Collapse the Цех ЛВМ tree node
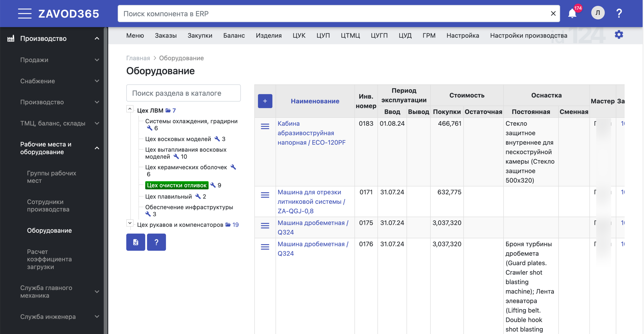 coord(130,109)
